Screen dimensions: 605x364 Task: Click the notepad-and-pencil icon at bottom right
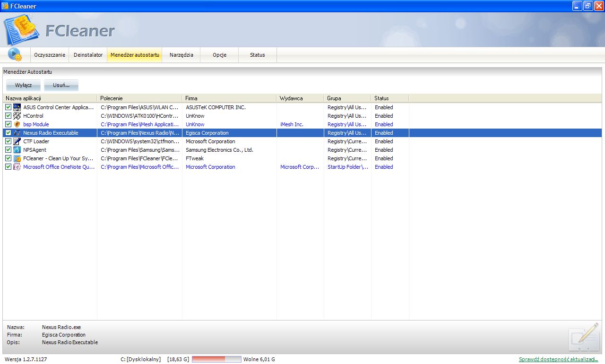point(584,337)
